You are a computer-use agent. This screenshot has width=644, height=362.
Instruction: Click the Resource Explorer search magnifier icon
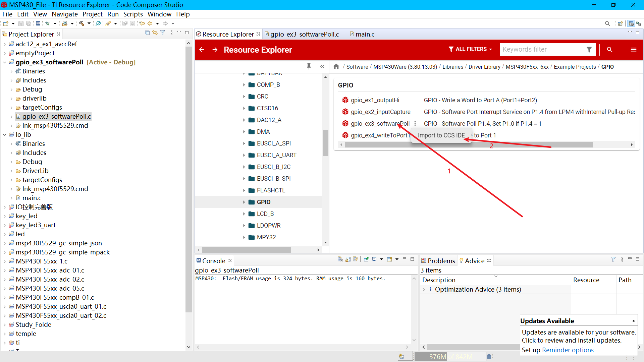(x=609, y=50)
